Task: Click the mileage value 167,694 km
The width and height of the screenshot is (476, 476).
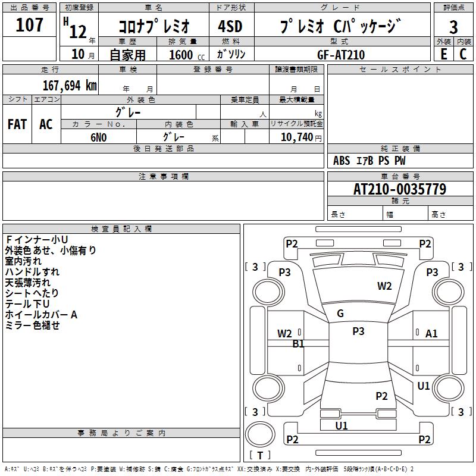Action: tap(70, 86)
